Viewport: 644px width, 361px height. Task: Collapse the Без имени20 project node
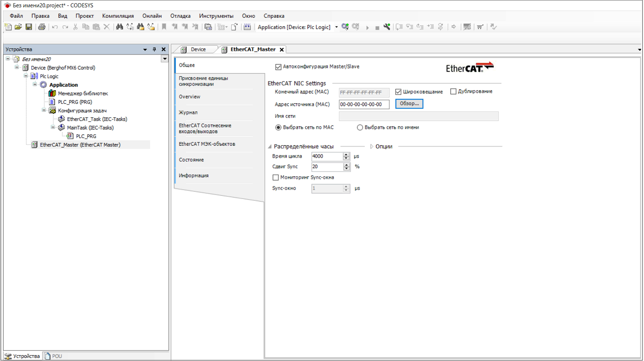8,59
